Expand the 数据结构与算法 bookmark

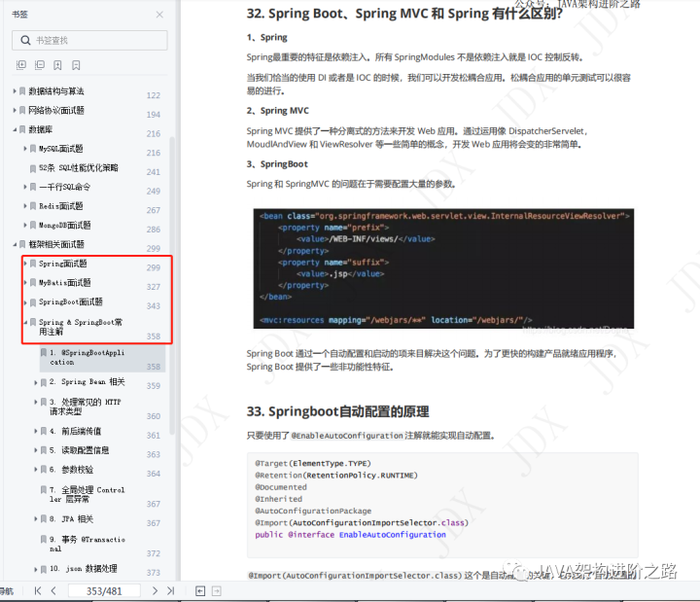click(15, 91)
